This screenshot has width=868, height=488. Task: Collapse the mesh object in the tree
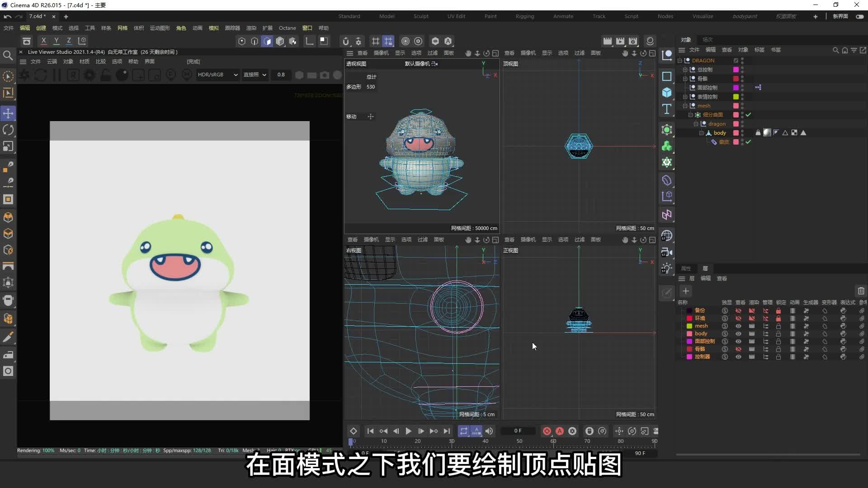click(685, 106)
